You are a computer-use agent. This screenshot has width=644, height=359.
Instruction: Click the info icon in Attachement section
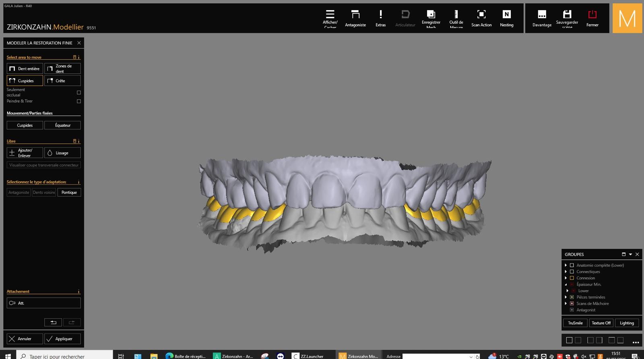79,291
